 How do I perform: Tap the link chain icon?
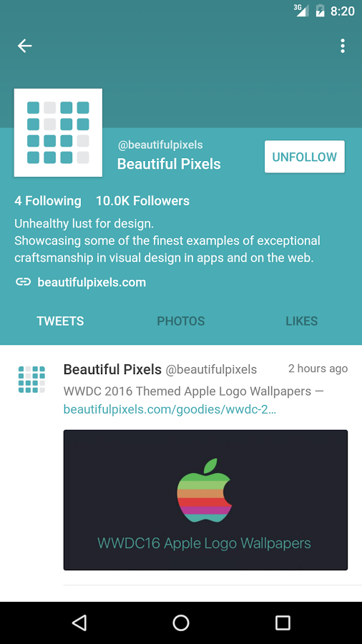pyautogui.click(x=23, y=282)
